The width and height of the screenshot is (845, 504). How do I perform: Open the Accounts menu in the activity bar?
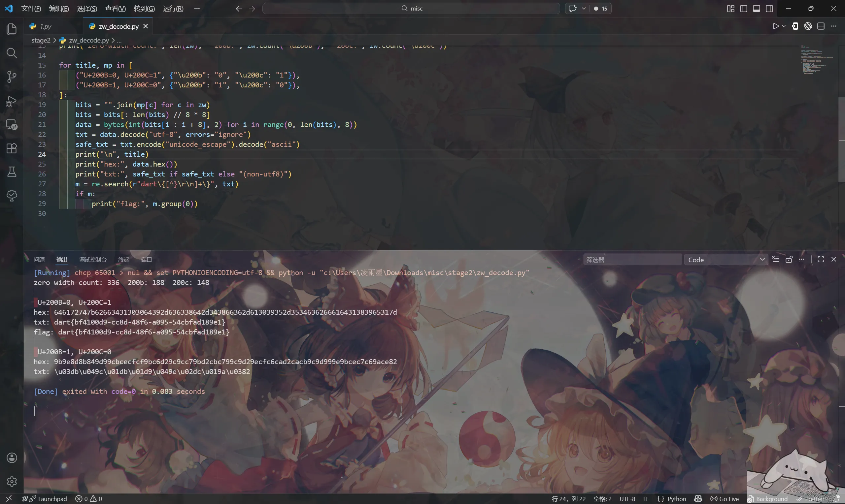(12, 458)
